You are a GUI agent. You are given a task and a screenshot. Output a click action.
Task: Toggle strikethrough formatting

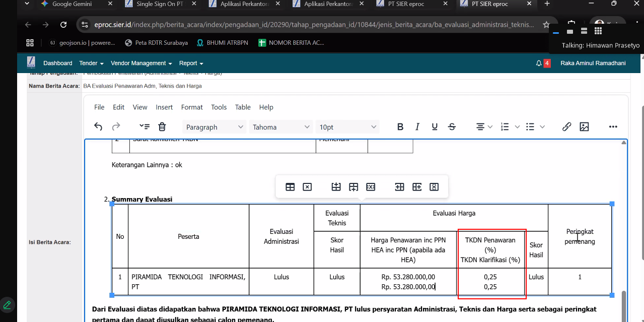click(x=452, y=127)
